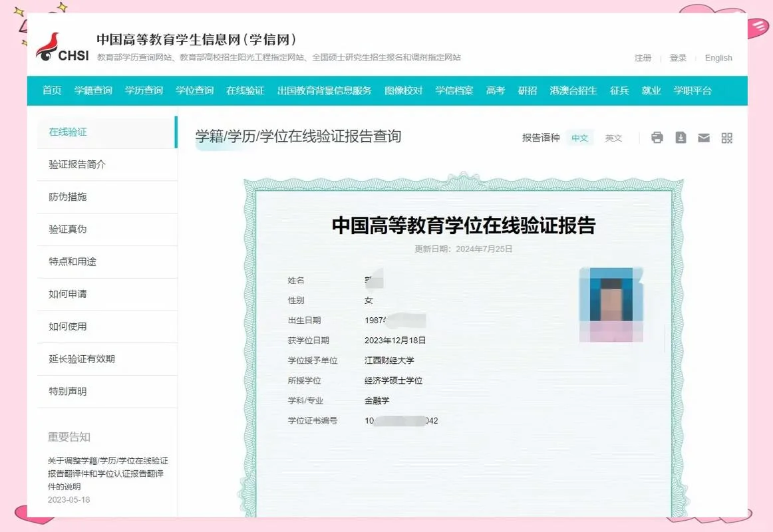Open 学历查询 in the navigation bar
The height and width of the screenshot is (532, 773).
pos(144,90)
